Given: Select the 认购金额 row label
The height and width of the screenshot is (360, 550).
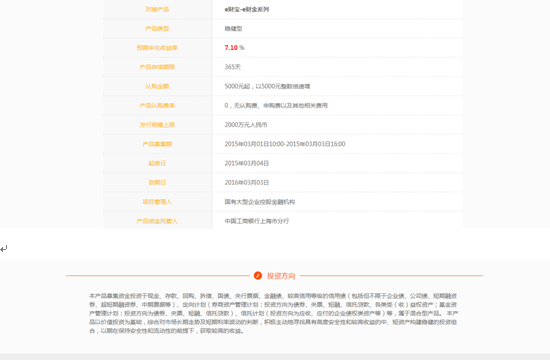Looking at the screenshot, I should click(157, 86).
